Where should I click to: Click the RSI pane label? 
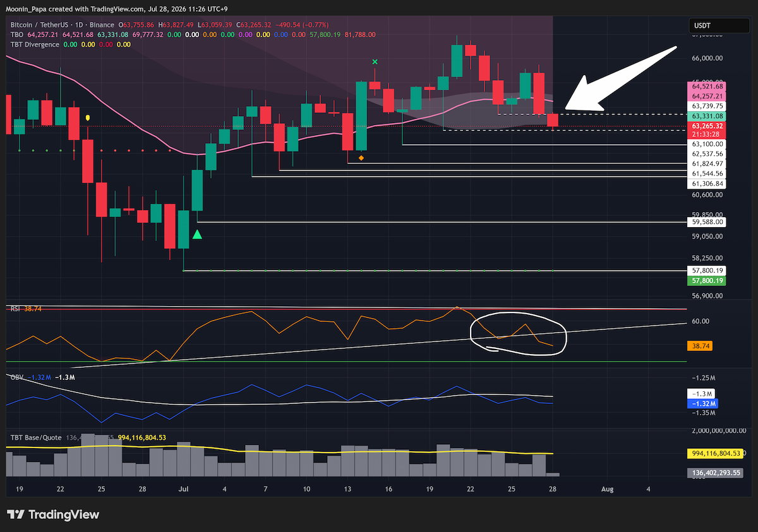pyautogui.click(x=15, y=309)
